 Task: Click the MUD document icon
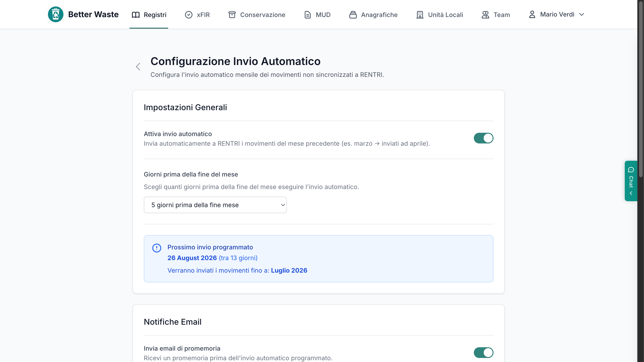tap(307, 15)
